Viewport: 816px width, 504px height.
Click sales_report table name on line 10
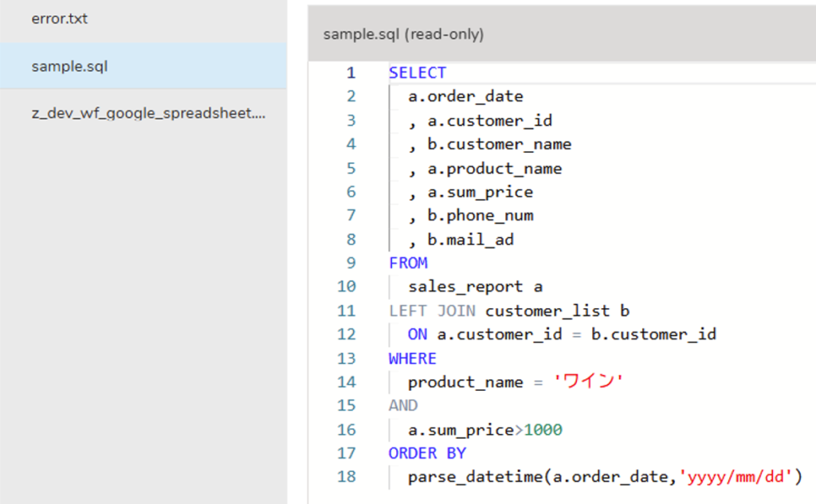tap(465, 287)
